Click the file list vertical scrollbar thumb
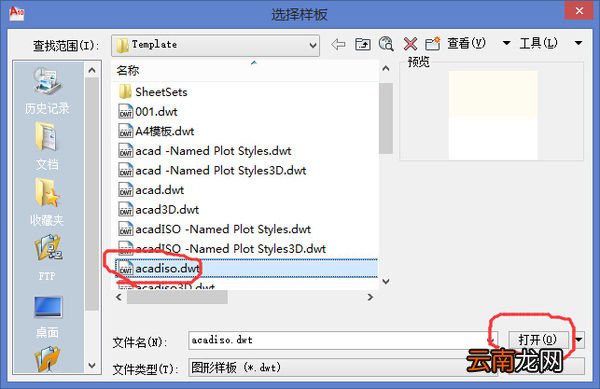This screenshot has height=389, width=600. [386, 118]
